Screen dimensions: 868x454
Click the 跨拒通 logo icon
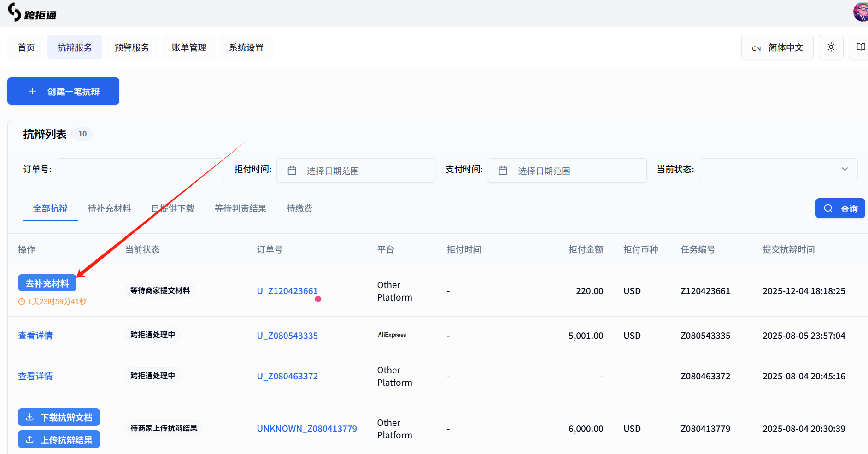[15, 12]
